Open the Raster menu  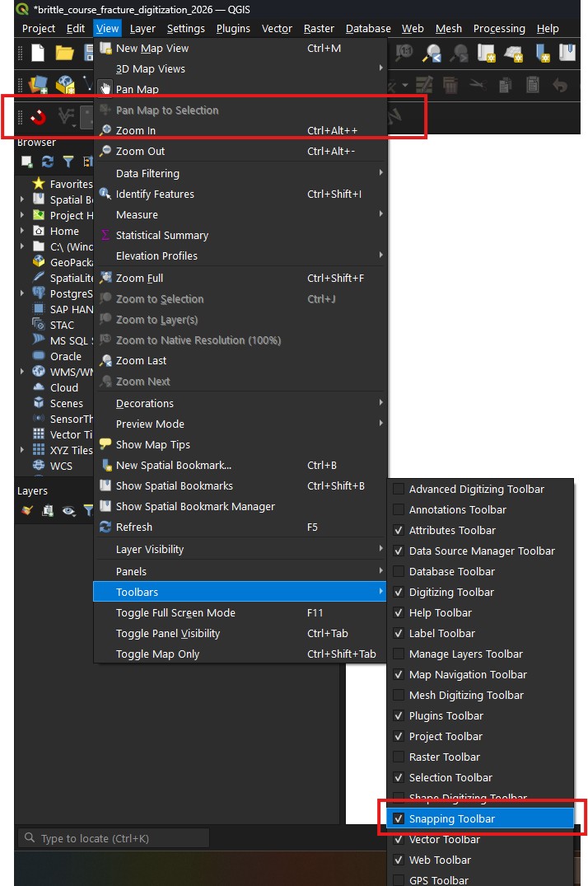coord(319,28)
